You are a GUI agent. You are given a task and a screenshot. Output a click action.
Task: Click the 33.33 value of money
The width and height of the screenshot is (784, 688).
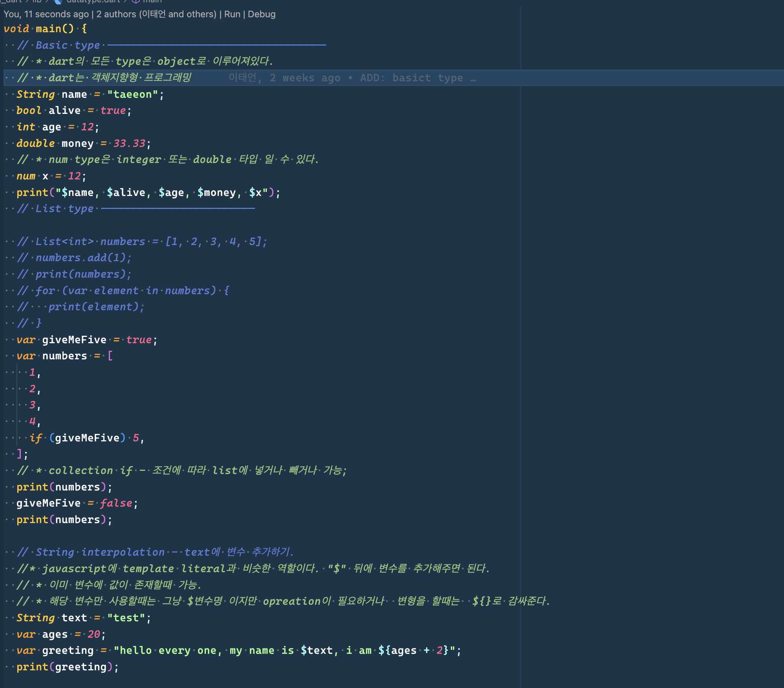(129, 143)
